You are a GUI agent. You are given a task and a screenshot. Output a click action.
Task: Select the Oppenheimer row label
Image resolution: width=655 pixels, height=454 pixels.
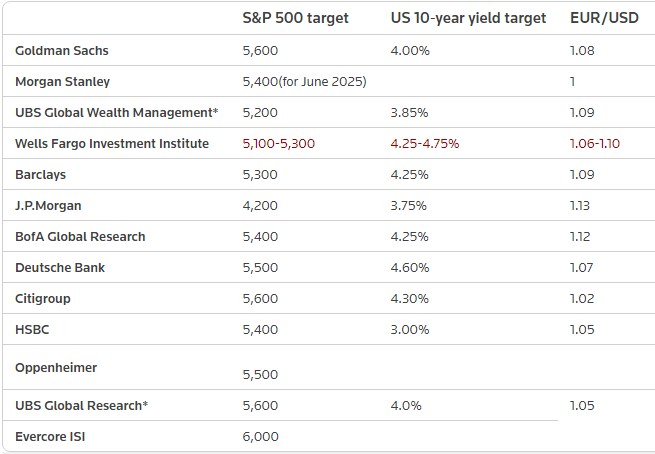coord(56,367)
